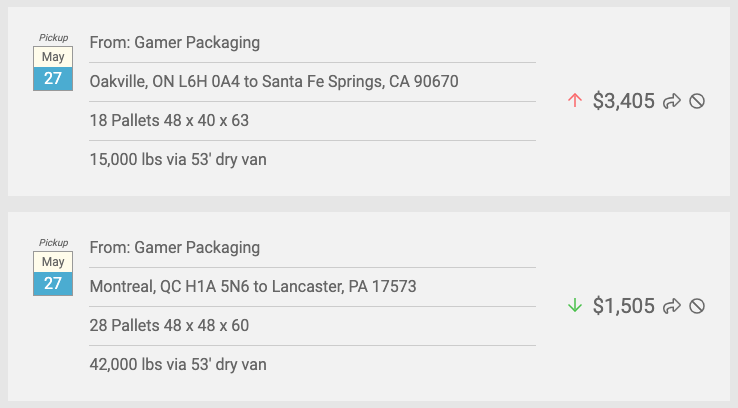Image resolution: width=738 pixels, height=408 pixels.
Task: Select 28 Pallets 48 x 48 x 60 line
Action: pyautogui.click(x=169, y=326)
